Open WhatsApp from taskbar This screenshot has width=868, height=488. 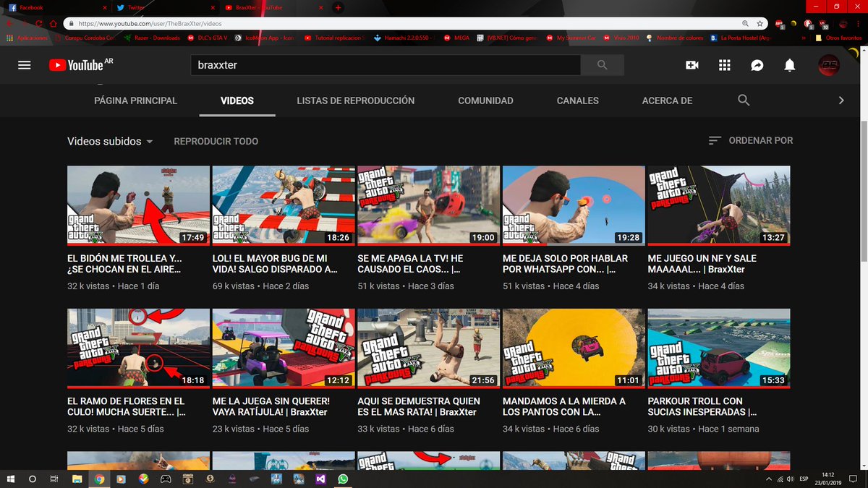(x=343, y=479)
